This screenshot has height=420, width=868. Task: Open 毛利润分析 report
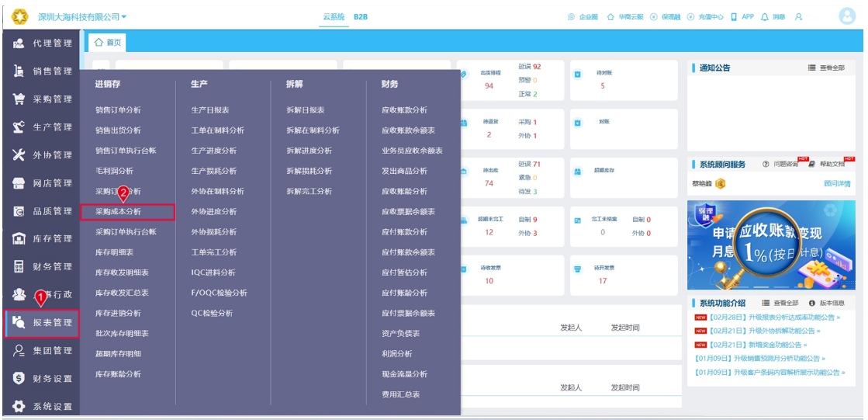coord(114,171)
